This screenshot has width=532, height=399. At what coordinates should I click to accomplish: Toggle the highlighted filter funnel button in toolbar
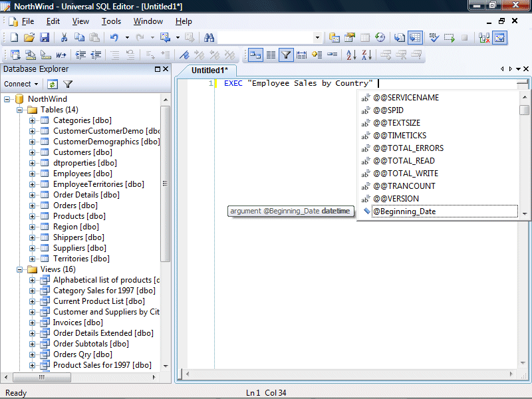[x=286, y=55]
